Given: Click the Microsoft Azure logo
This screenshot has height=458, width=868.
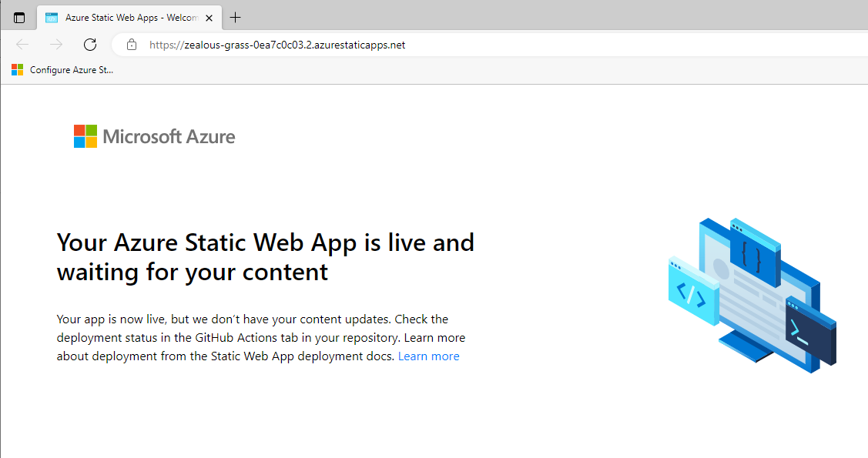Looking at the screenshot, I should [x=155, y=136].
